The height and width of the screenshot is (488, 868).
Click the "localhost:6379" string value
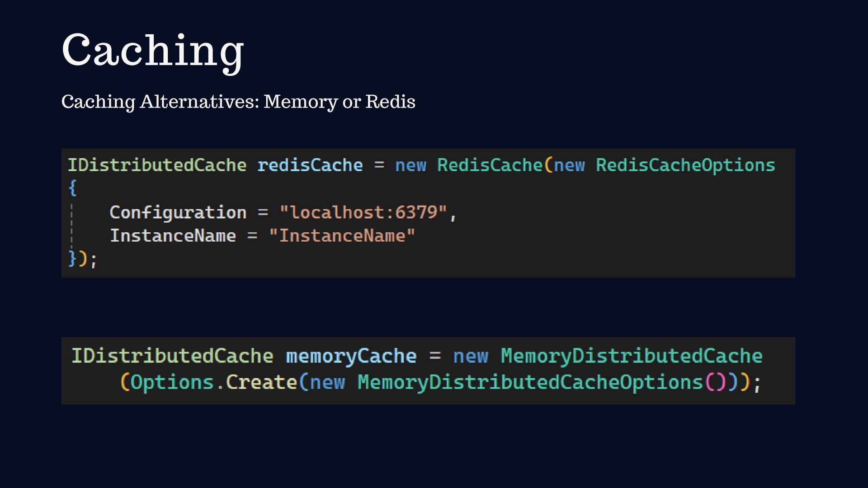pos(363,212)
